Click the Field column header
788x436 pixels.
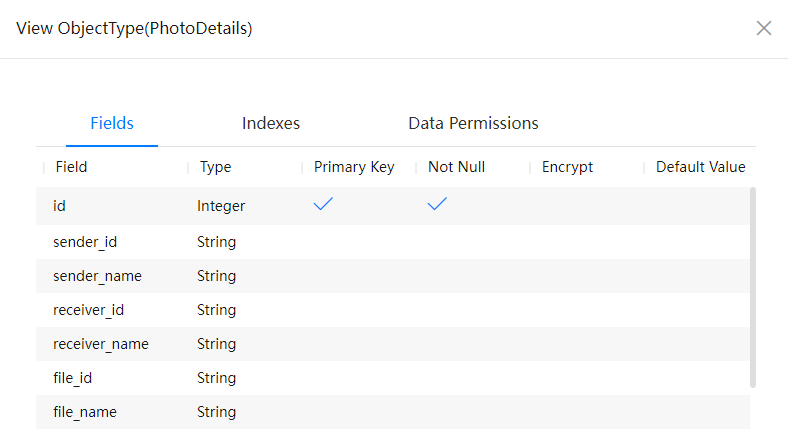(x=72, y=167)
